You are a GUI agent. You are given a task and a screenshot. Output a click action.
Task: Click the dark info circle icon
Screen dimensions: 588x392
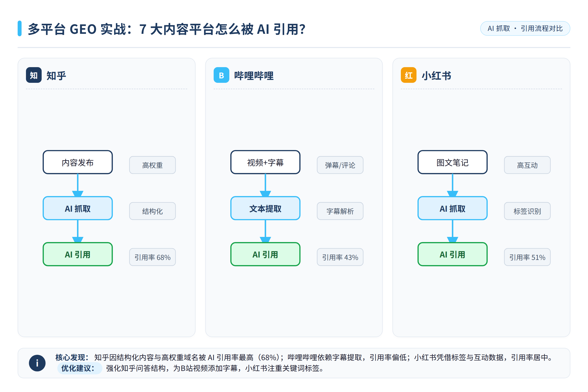coord(37,363)
